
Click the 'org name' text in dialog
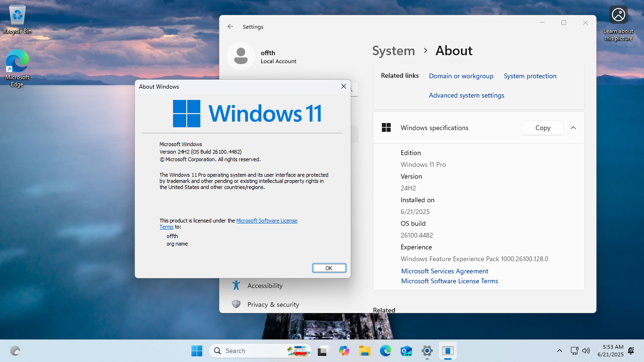coord(177,244)
